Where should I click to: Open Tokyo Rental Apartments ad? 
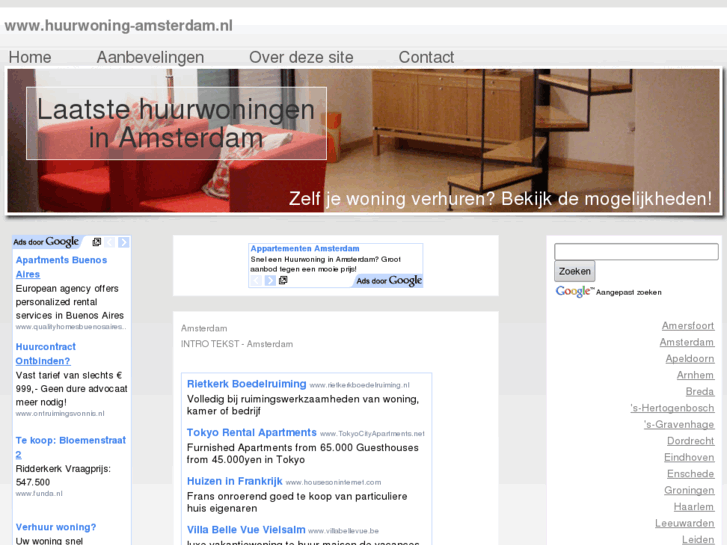coord(251,432)
